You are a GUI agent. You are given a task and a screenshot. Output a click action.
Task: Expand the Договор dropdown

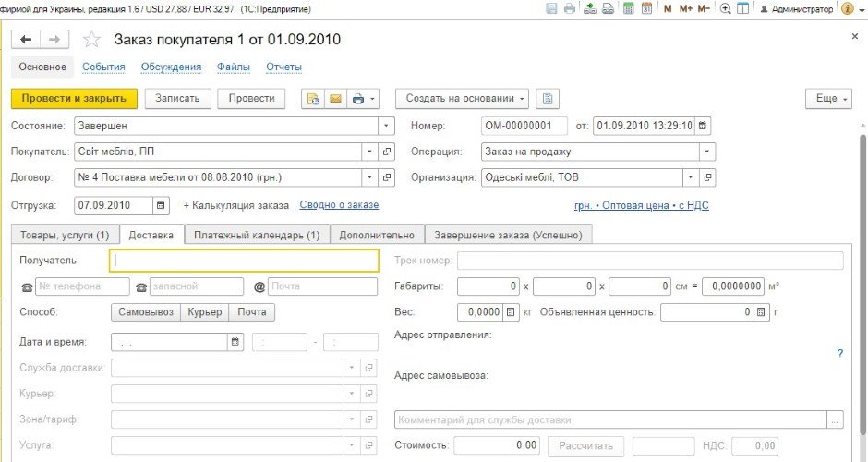pyautogui.click(x=369, y=177)
